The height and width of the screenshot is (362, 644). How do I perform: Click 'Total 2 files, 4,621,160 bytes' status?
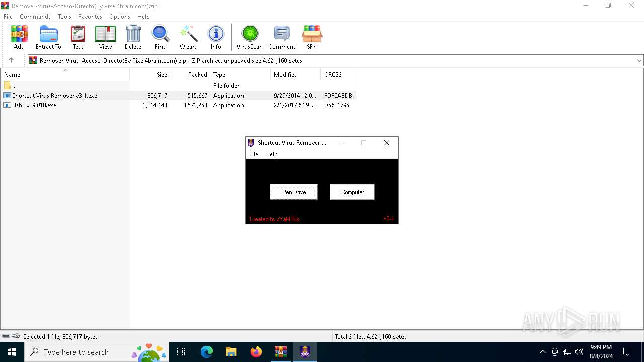pos(370,336)
